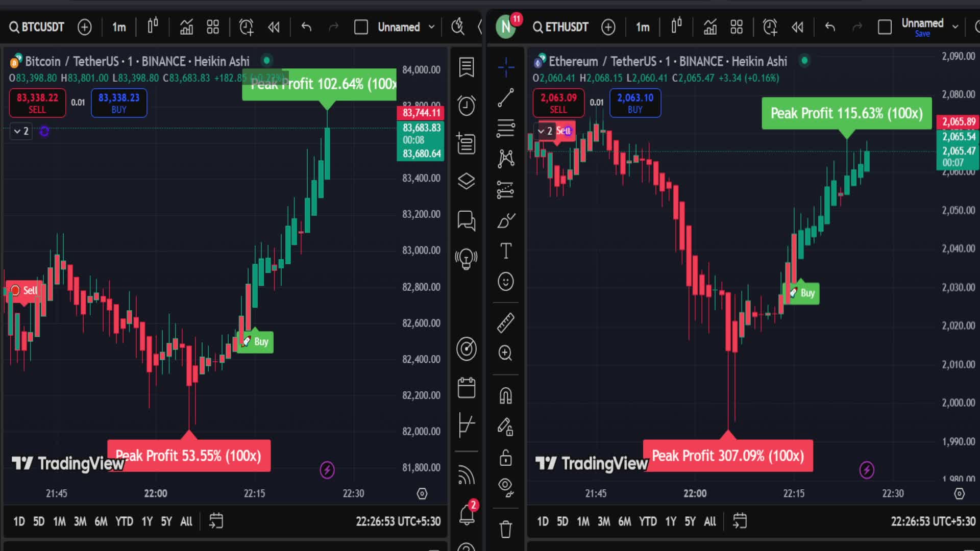Image resolution: width=980 pixels, height=551 pixels.
Task: Add symbol to compare beside BTCUSDT
Action: [x=85, y=27]
